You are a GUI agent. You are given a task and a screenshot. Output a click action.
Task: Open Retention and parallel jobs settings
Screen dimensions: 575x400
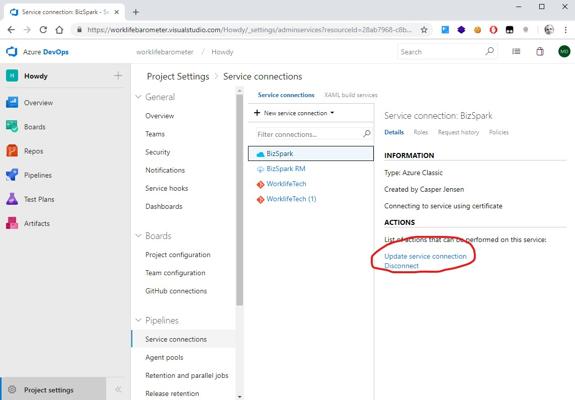pyautogui.click(x=187, y=375)
